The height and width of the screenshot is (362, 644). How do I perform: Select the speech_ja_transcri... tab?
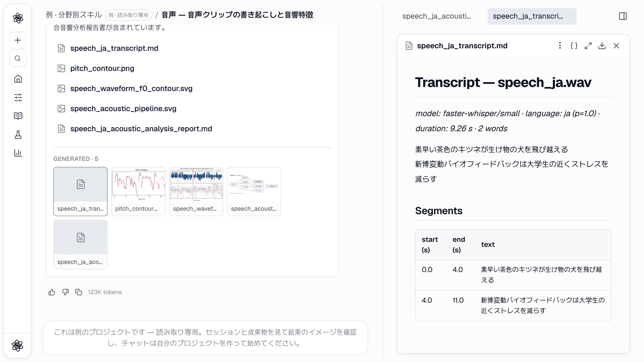532,16
